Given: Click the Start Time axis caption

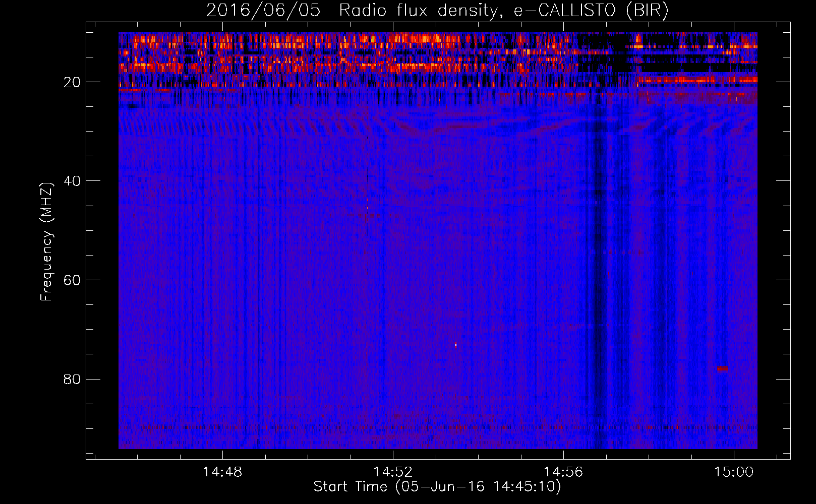Looking at the screenshot, I should coord(437,487).
